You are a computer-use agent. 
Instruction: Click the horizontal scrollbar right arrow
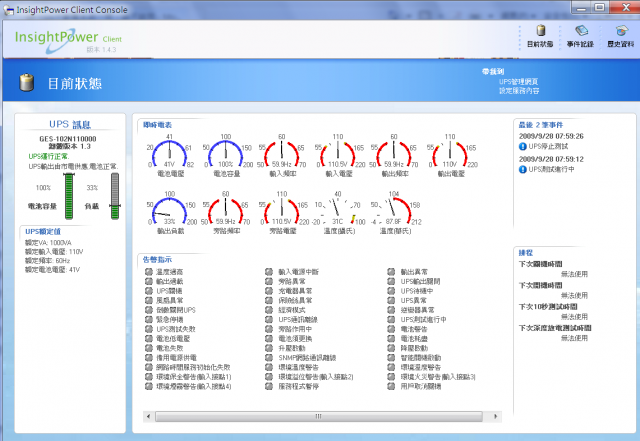point(496,416)
